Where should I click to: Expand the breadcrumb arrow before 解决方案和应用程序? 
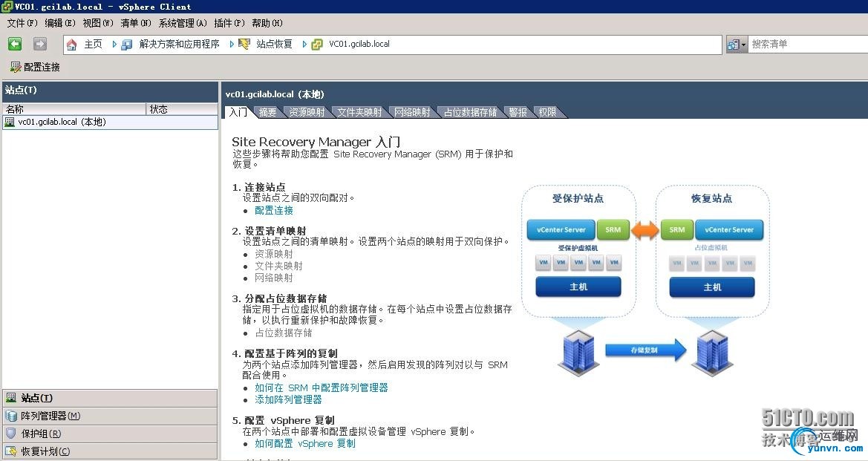(x=114, y=45)
